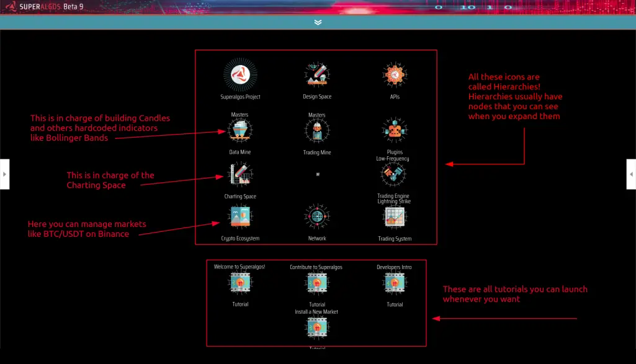This screenshot has height=364, width=636.
Task: Click the "Crypto Ecosystem" text label
Action: point(240,238)
